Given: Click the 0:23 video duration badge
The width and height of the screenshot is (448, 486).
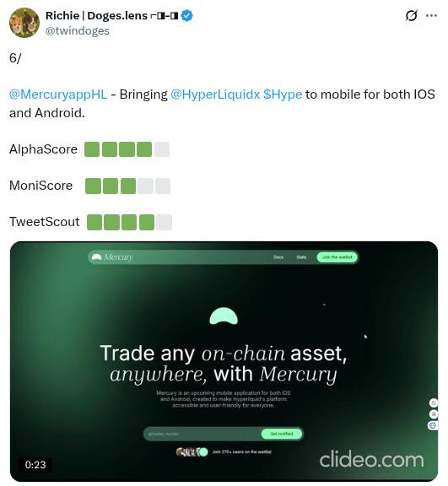Looking at the screenshot, I should (x=35, y=465).
